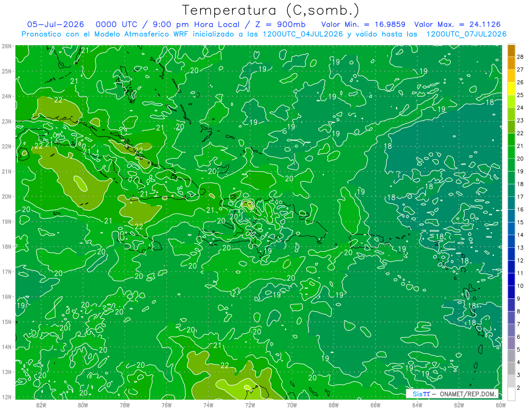Screen dimensions: 532x411
Task: Click latitude axis label '20N'
Action: click(x=7, y=196)
